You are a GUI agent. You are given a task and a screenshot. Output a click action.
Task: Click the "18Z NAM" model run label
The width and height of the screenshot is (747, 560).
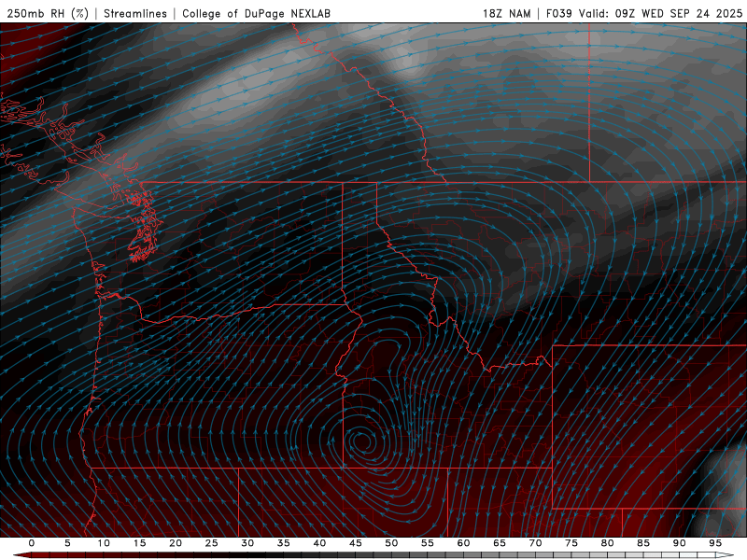pyautogui.click(x=506, y=13)
